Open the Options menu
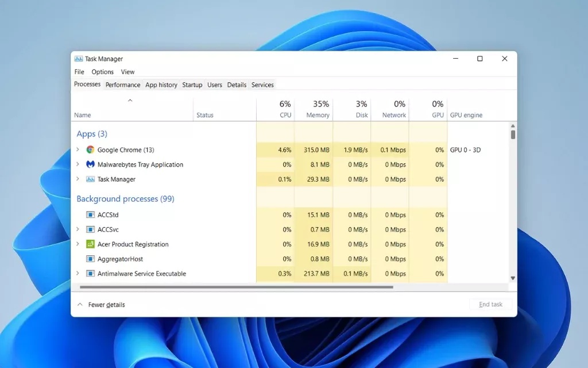The height and width of the screenshot is (368, 588). point(102,71)
